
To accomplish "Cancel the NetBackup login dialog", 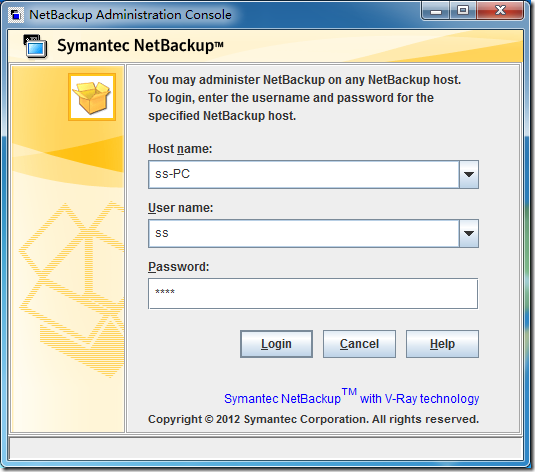I will (x=359, y=344).
